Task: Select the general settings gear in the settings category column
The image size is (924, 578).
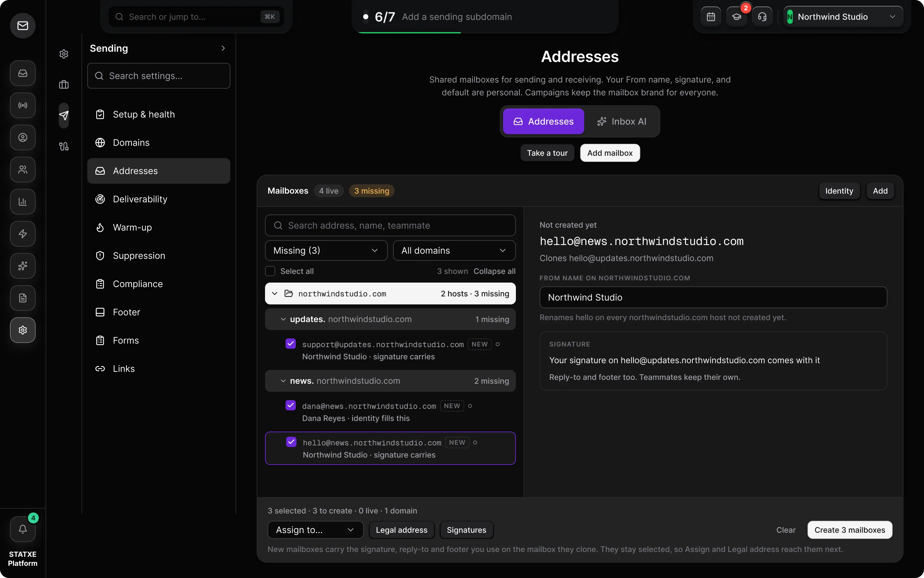Action: [64, 54]
